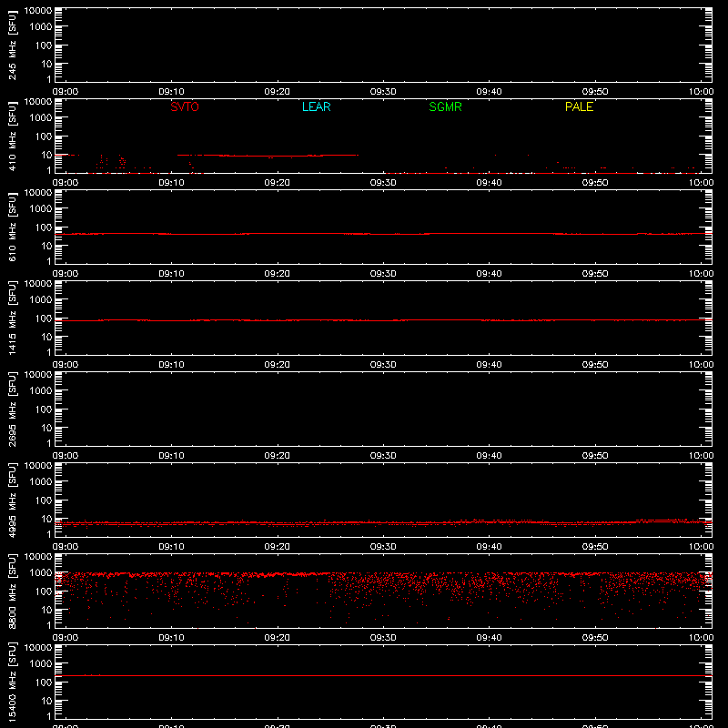
Task: Select the 8800 MHz [SFU] axis title
Action: [x=12, y=591]
